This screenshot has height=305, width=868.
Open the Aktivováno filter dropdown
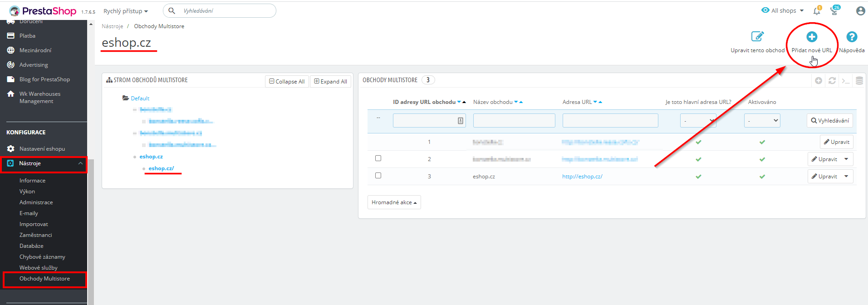pyautogui.click(x=762, y=121)
